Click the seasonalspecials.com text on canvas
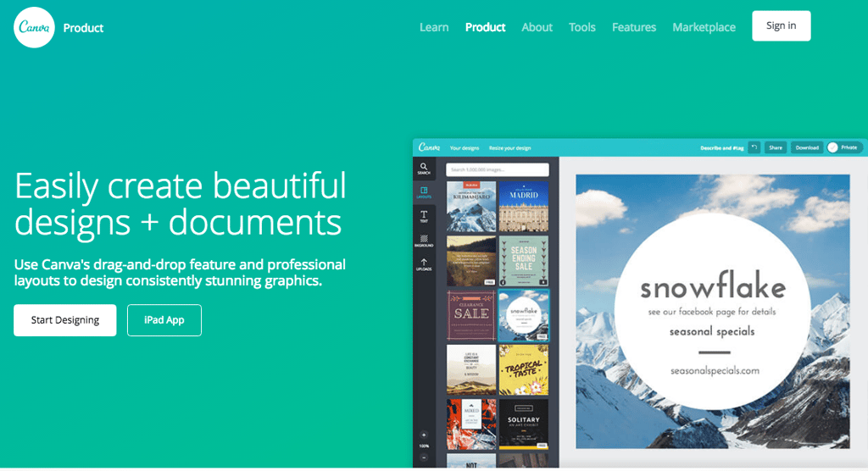Viewport: 868px width, 471px height. [x=715, y=371]
